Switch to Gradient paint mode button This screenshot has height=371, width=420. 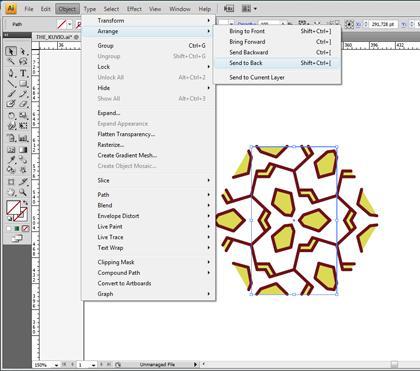pos(17,229)
